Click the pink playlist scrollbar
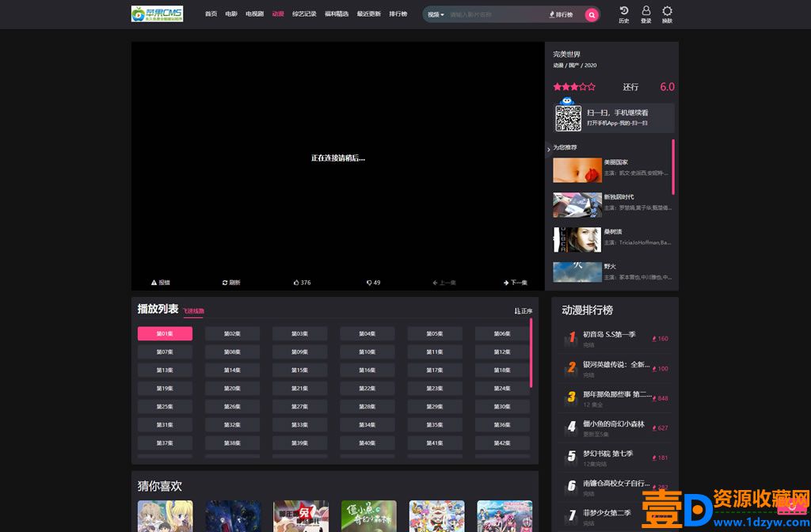Image resolution: width=811 pixels, height=532 pixels. [x=531, y=352]
